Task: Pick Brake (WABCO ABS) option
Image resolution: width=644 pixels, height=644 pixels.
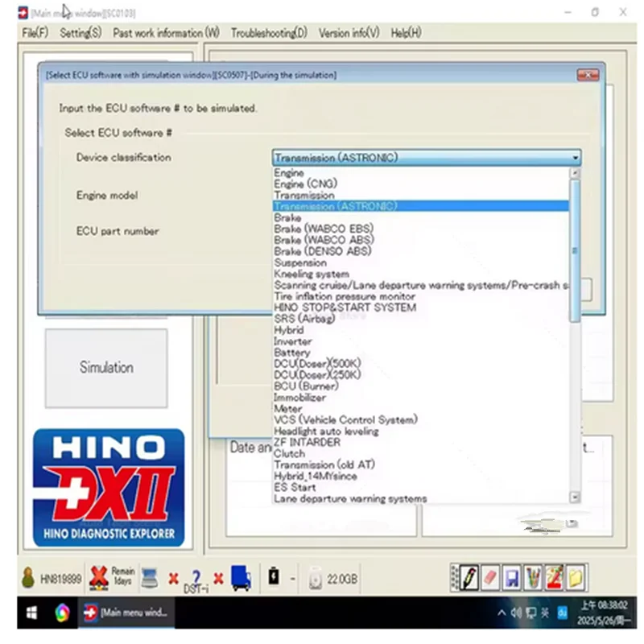Action: [x=421, y=240]
